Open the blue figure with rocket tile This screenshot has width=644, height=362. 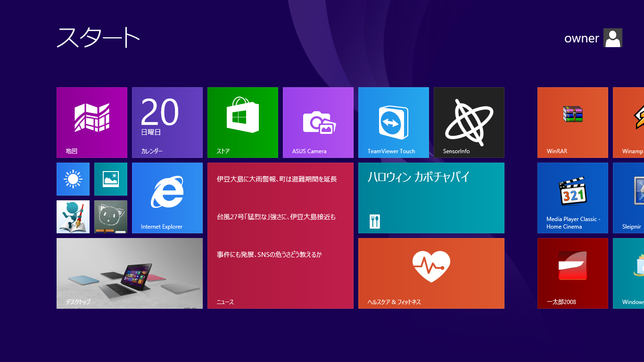tap(73, 217)
